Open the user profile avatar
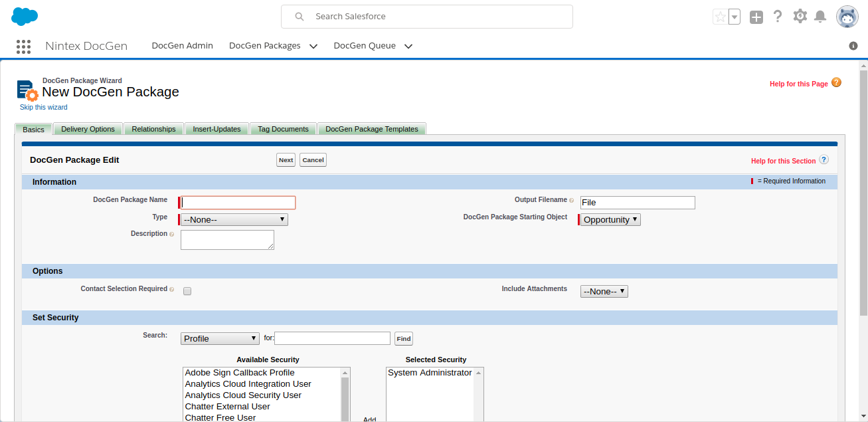This screenshot has height=422, width=868. [847, 17]
